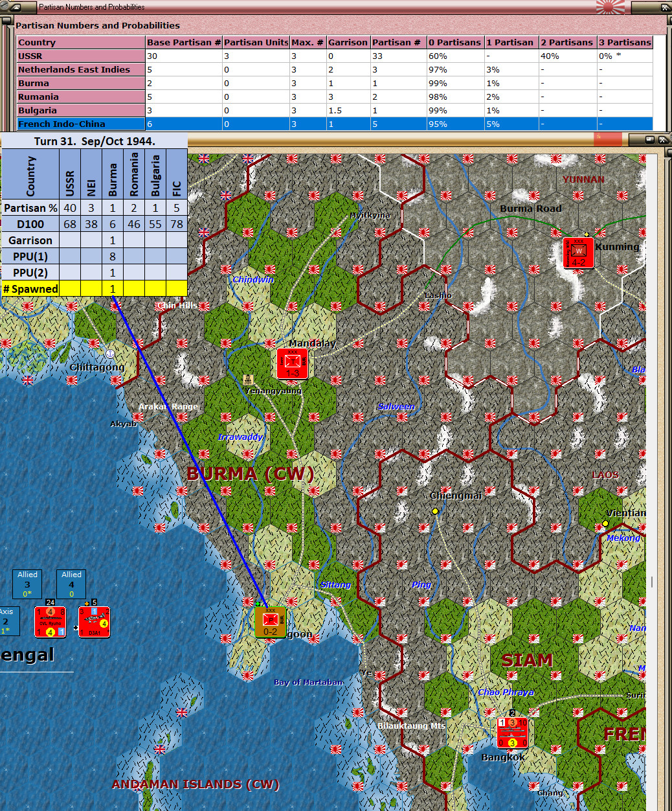This screenshot has width=672, height=811.
Task: Click the 3 Partisans column header
Action: pyautogui.click(x=625, y=42)
